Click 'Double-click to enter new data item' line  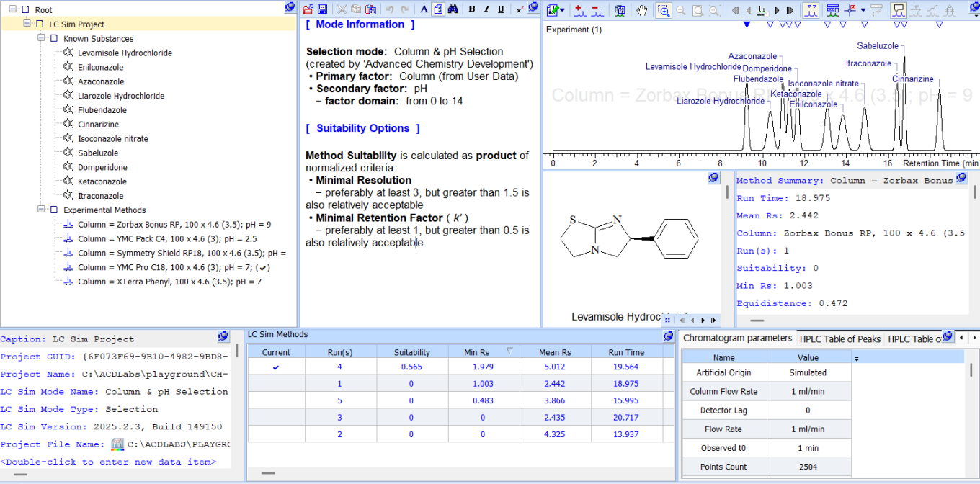point(108,462)
